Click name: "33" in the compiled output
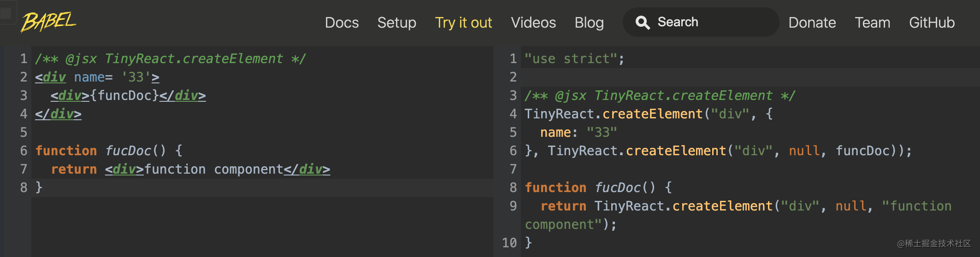Image resolution: width=980 pixels, height=257 pixels. [578, 133]
